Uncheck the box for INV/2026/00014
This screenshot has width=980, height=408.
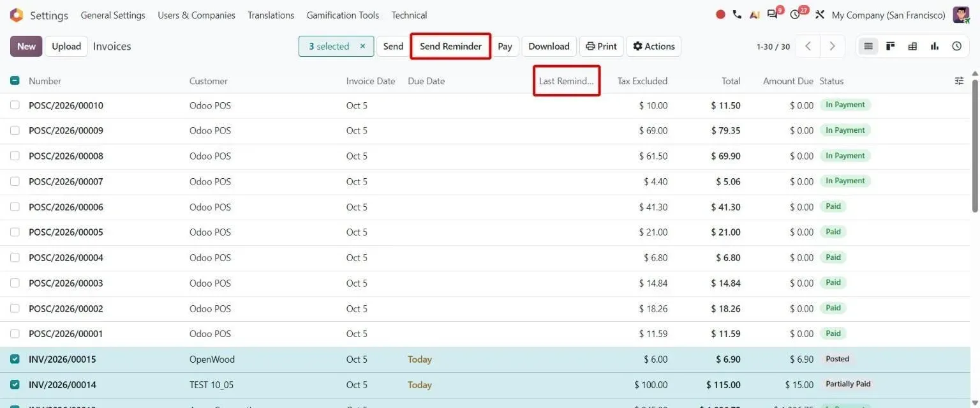(x=15, y=385)
